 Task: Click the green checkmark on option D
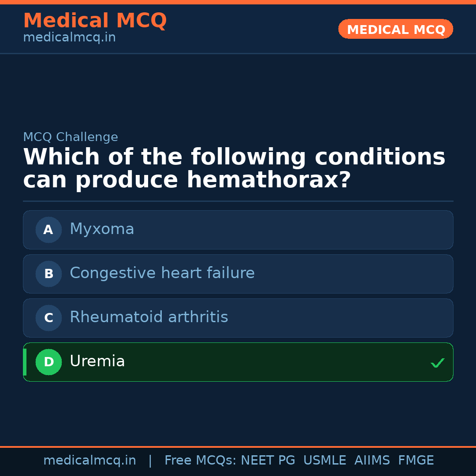pos(438,363)
